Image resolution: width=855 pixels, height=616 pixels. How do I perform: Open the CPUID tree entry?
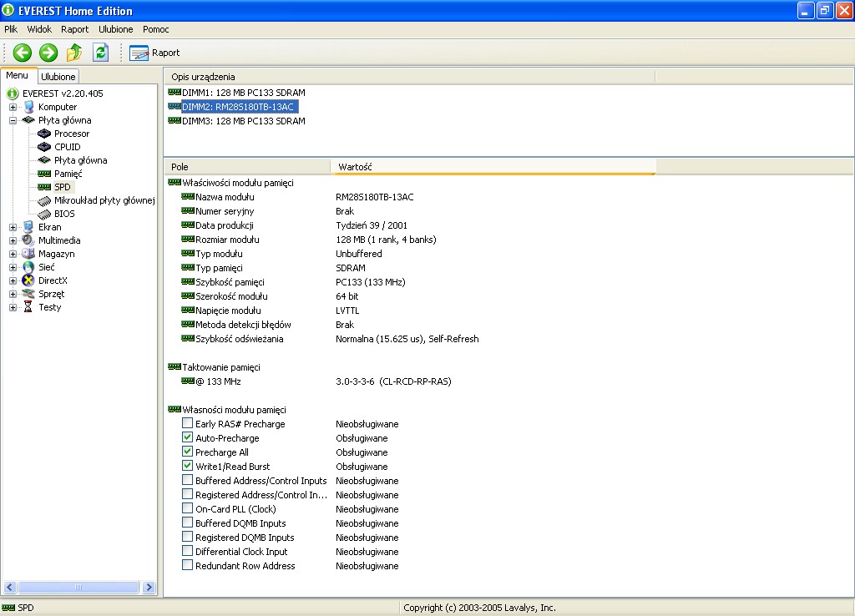[67, 147]
